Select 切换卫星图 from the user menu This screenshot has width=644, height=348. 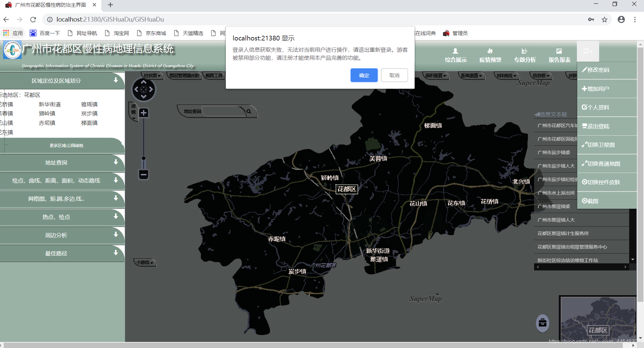pyautogui.click(x=607, y=145)
